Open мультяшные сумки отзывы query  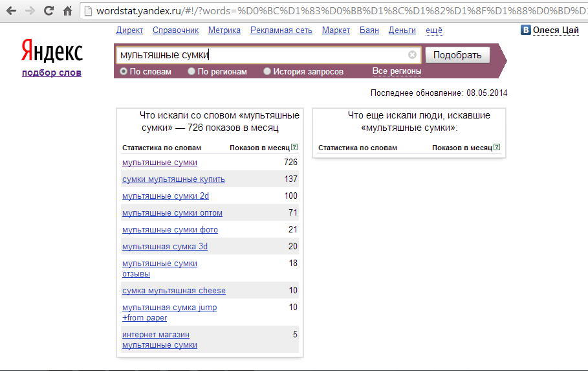[x=160, y=269]
